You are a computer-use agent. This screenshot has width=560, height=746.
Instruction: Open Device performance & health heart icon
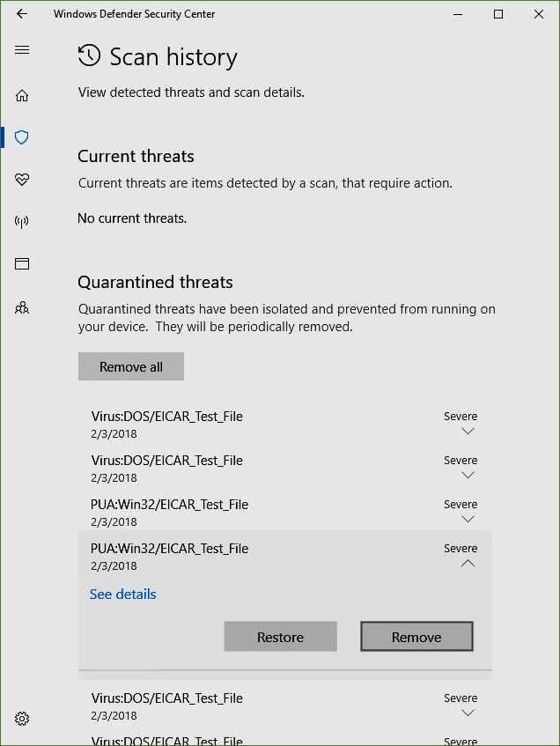click(x=22, y=180)
